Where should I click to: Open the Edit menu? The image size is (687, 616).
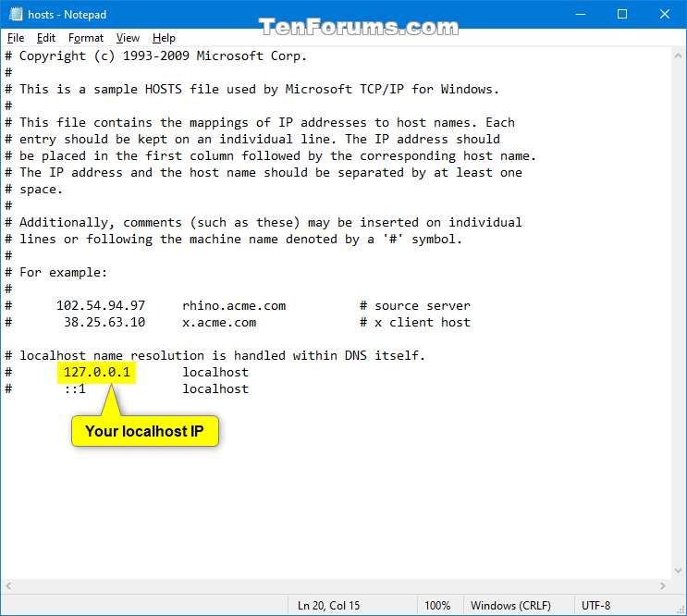coord(46,38)
